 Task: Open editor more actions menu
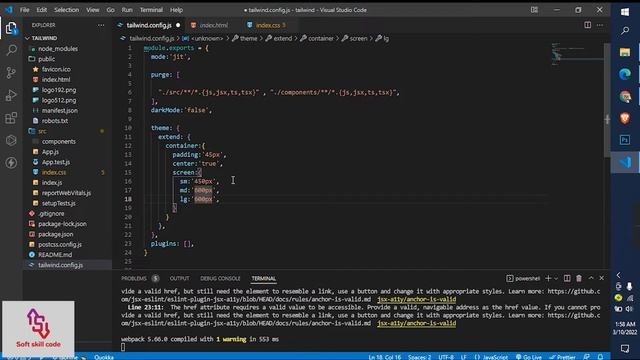click(x=600, y=25)
